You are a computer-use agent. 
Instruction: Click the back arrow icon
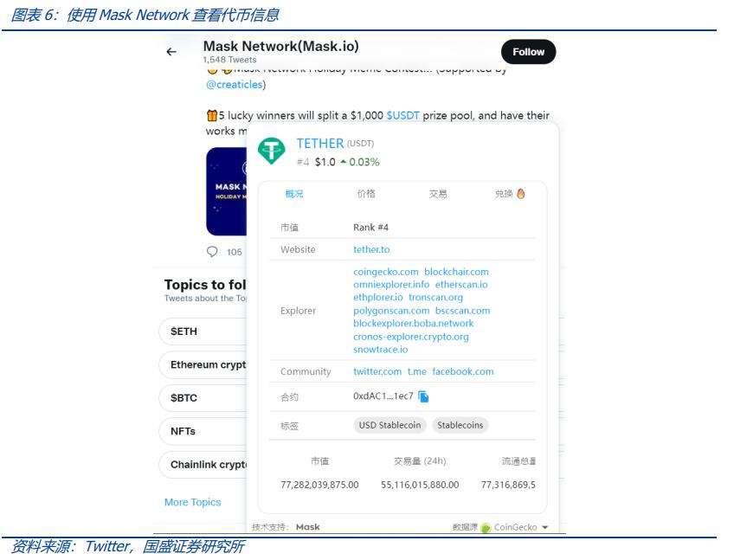(x=171, y=52)
